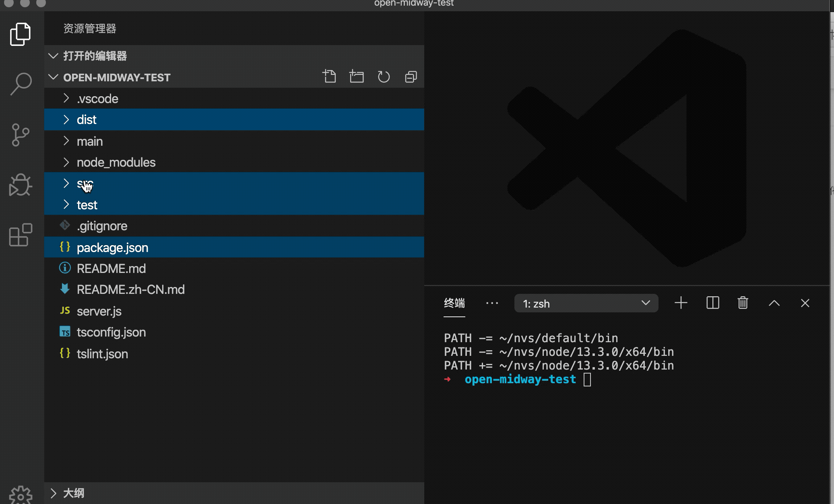Click the .vscode folder name

pos(97,99)
